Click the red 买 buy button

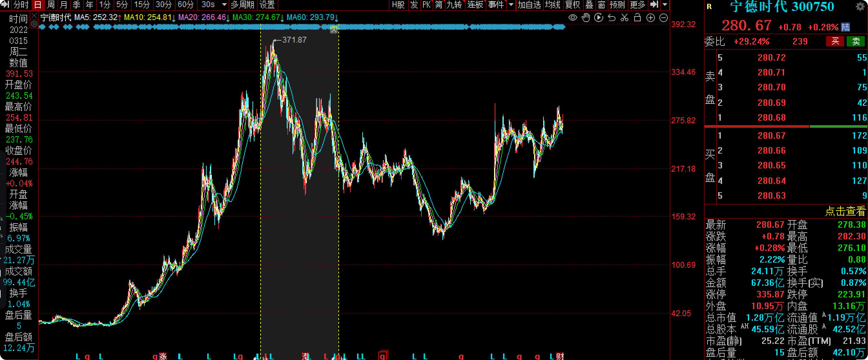(835, 41)
